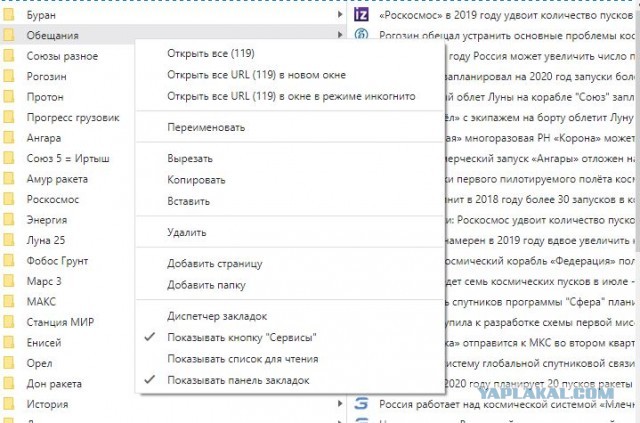Expand submenu arrow of Обещания folder
This screenshot has width=640, height=423.
click(x=340, y=35)
